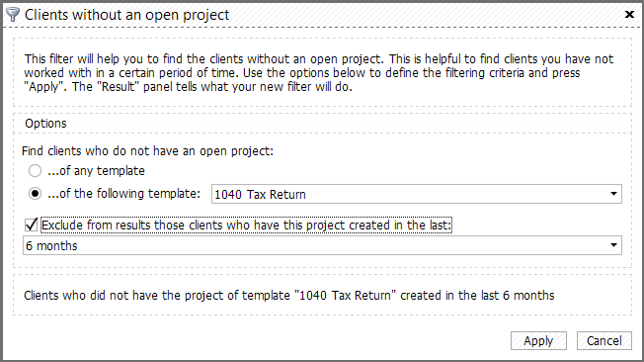Click the funnel filter icon in title bar
The width and height of the screenshot is (644, 362).
point(13,15)
